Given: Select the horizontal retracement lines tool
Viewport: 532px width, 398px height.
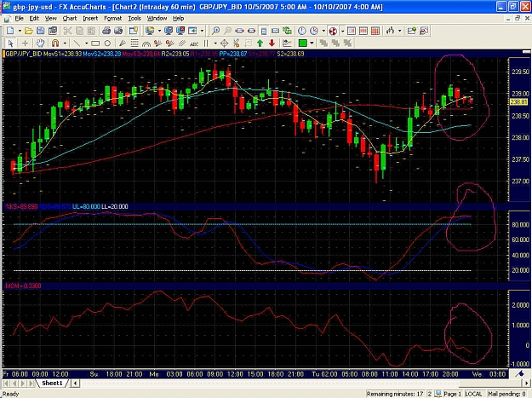Looking at the screenshot, I should coord(134,43).
